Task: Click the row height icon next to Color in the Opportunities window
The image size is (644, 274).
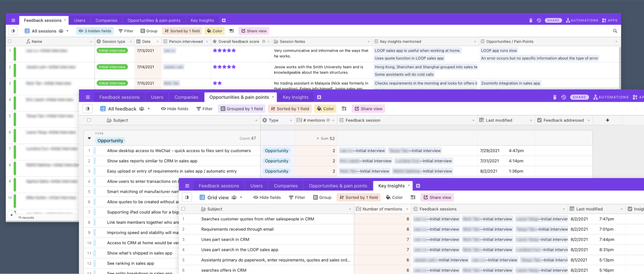Action: pos(344,109)
